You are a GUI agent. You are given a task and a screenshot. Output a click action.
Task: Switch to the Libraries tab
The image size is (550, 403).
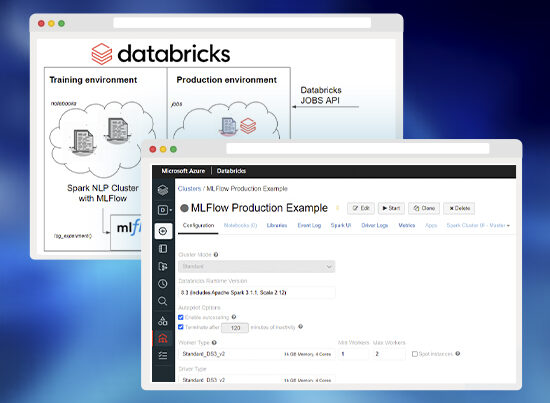tap(277, 225)
